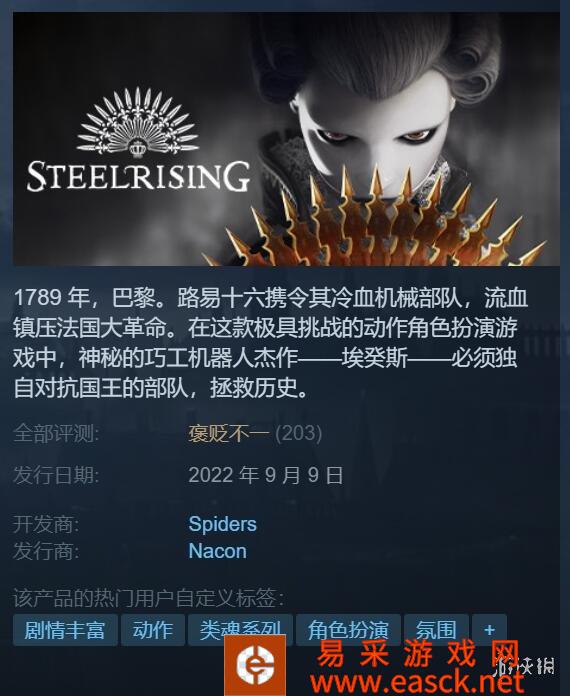Select the 剧情丰富 tag
This screenshot has width=570, height=696.
pyautogui.click(x=65, y=630)
